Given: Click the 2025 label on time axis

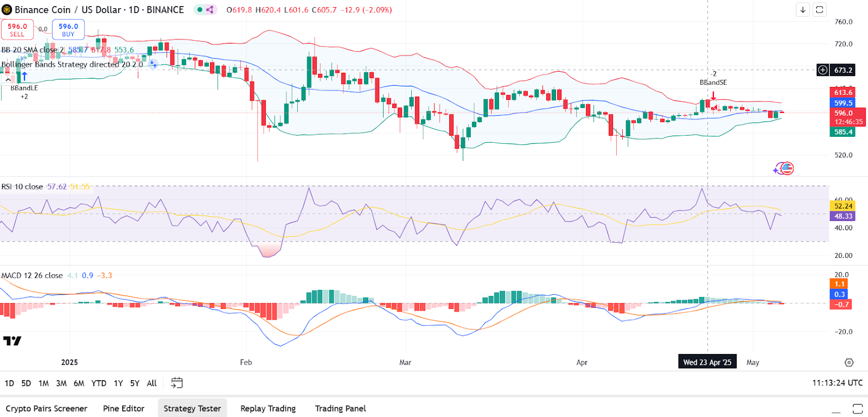Looking at the screenshot, I should (x=69, y=362).
